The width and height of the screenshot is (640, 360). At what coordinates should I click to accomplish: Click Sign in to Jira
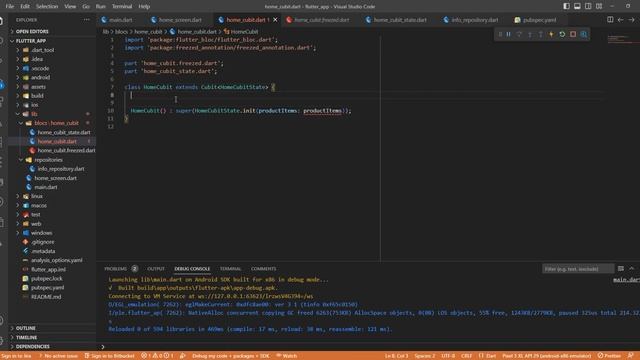[16, 356]
